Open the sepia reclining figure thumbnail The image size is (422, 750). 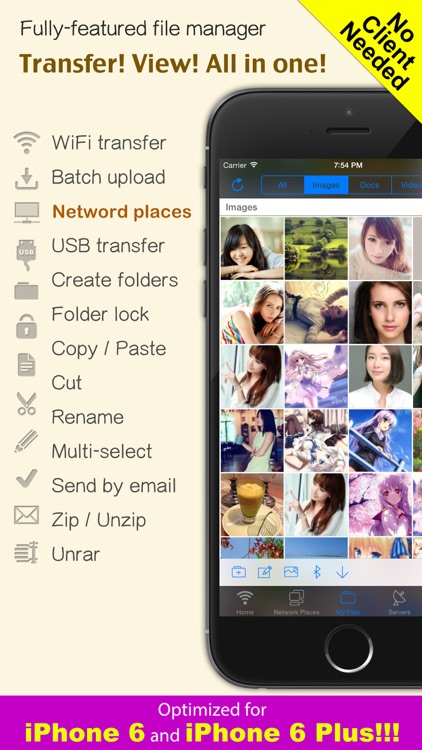tap(316, 312)
